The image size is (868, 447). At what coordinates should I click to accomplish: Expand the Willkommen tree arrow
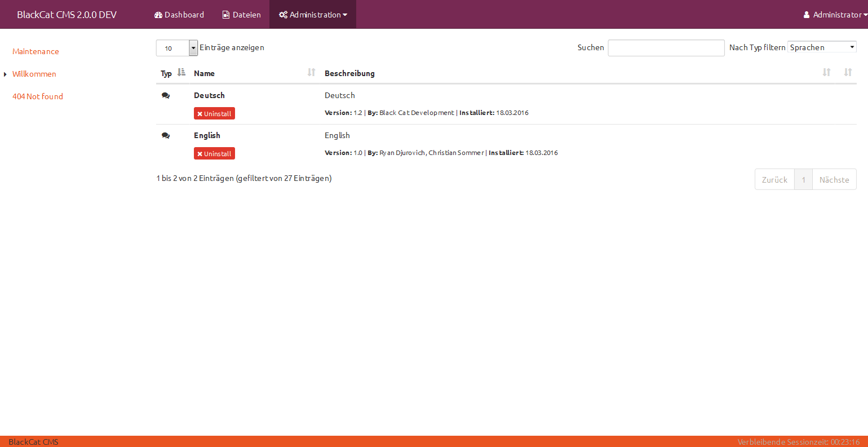5,74
